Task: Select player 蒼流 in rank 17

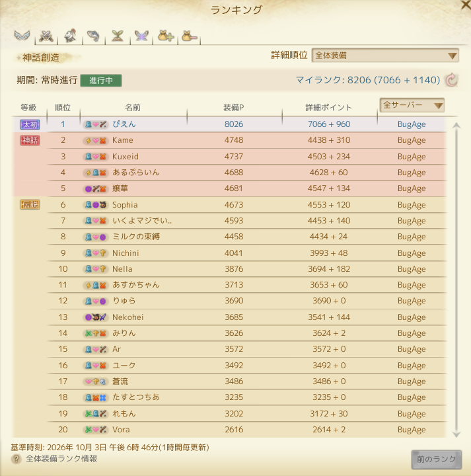Action: coord(120,381)
